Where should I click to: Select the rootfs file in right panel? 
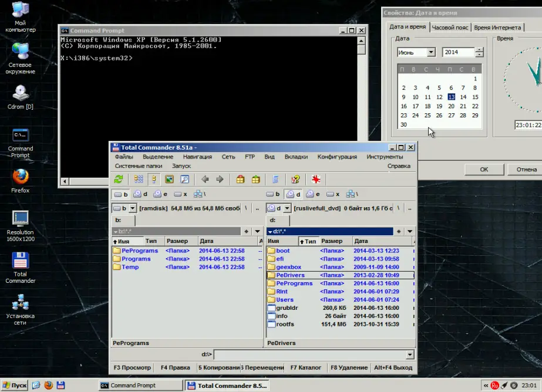click(341, 325)
